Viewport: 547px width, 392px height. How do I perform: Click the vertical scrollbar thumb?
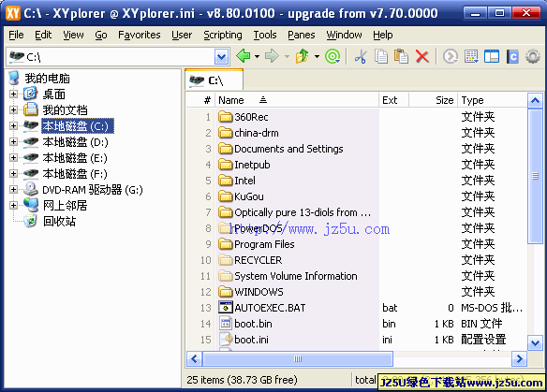coord(535,176)
